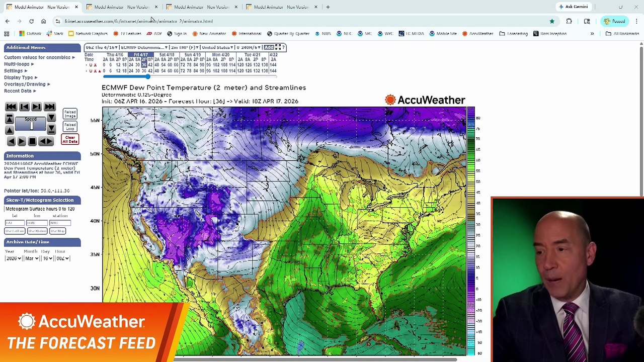Viewport: 644px width, 362px height.
Task: Play the loop backward with left arrow
Action: tap(11, 141)
